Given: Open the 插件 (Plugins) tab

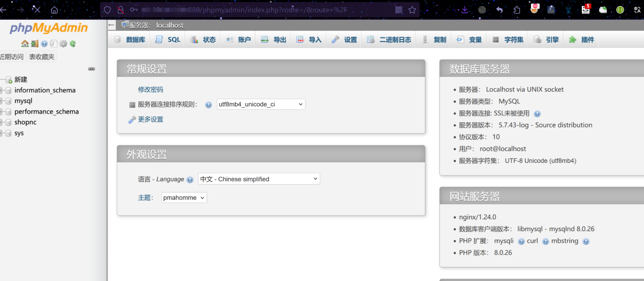Looking at the screenshot, I should (x=581, y=40).
